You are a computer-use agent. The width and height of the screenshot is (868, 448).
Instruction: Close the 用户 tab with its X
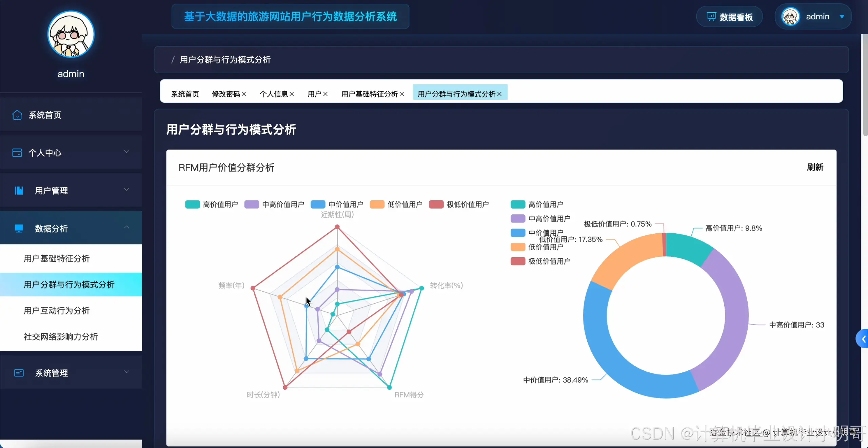[x=326, y=94]
